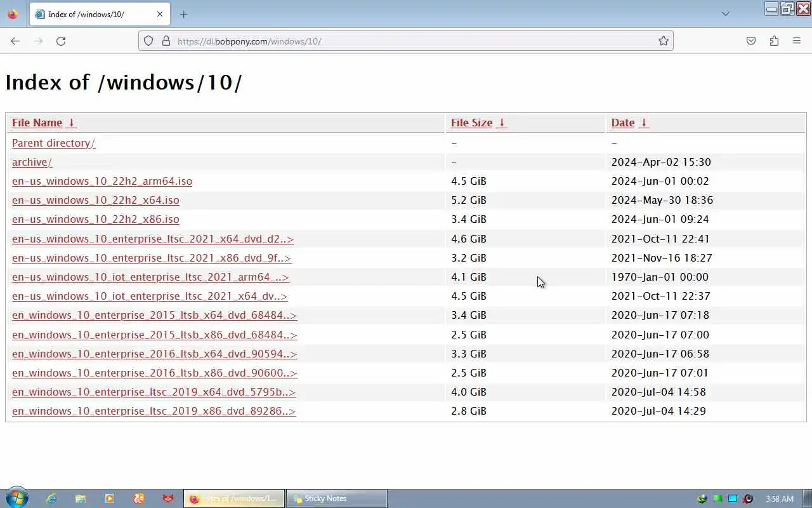Click the date '2024-Apr-02 15:30'
The height and width of the screenshot is (508, 812).
(x=661, y=162)
